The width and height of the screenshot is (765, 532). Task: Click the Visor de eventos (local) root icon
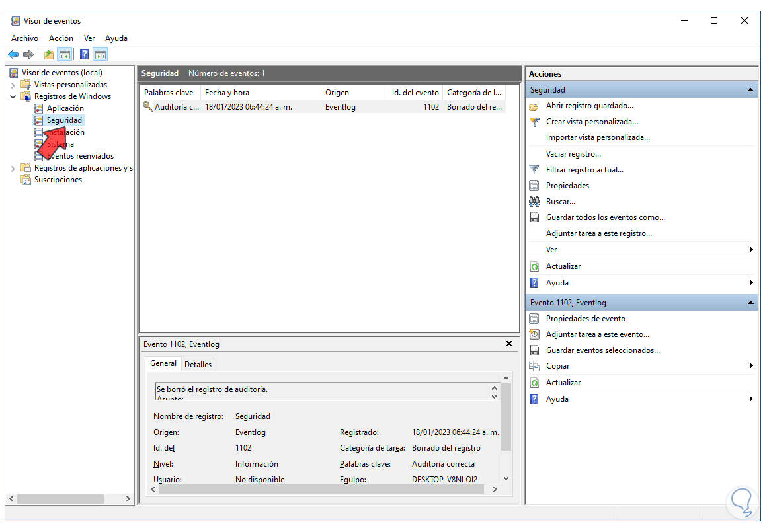point(14,73)
